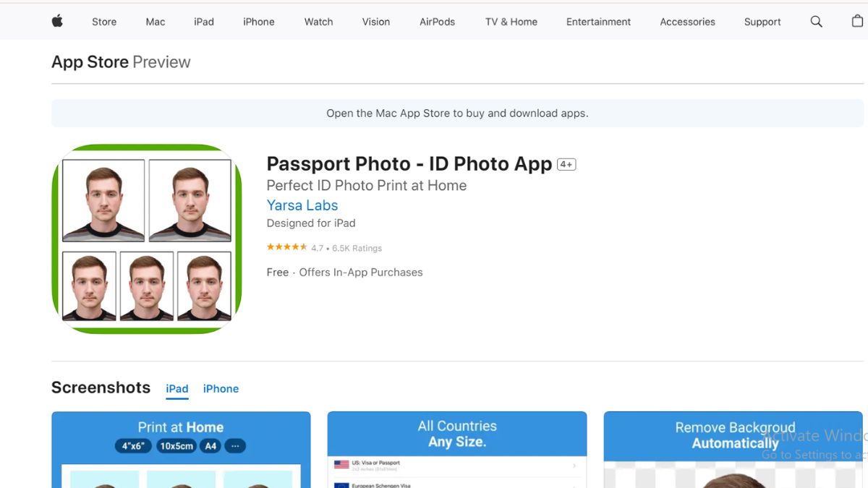This screenshot has width=868, height=488.
Task: Click the 4+ age rating badge
Action: click(565, 163)
